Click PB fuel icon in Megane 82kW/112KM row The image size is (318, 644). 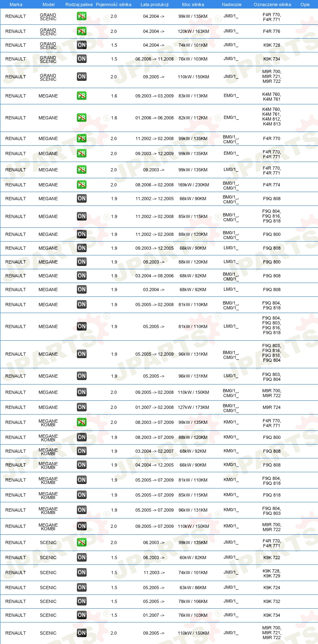click(x=81, y=118)
